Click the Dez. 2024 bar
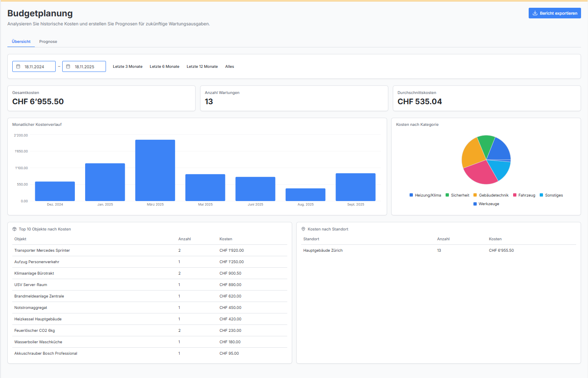 click(55, 191)
